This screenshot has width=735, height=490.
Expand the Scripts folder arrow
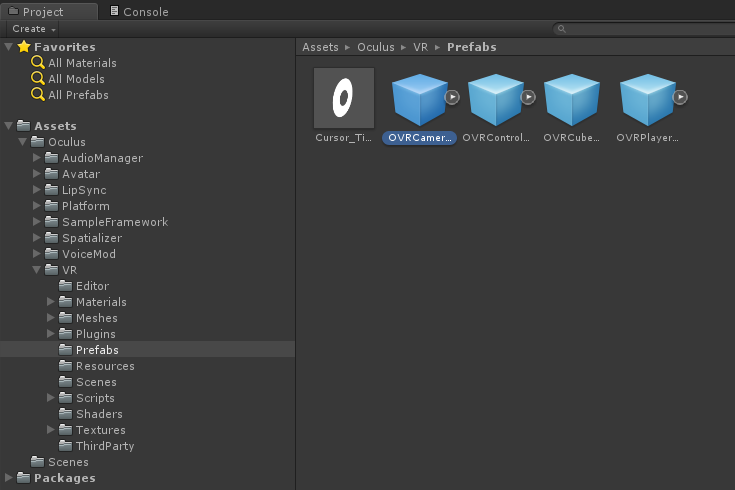pyautogui.click(x=51, y=398)
